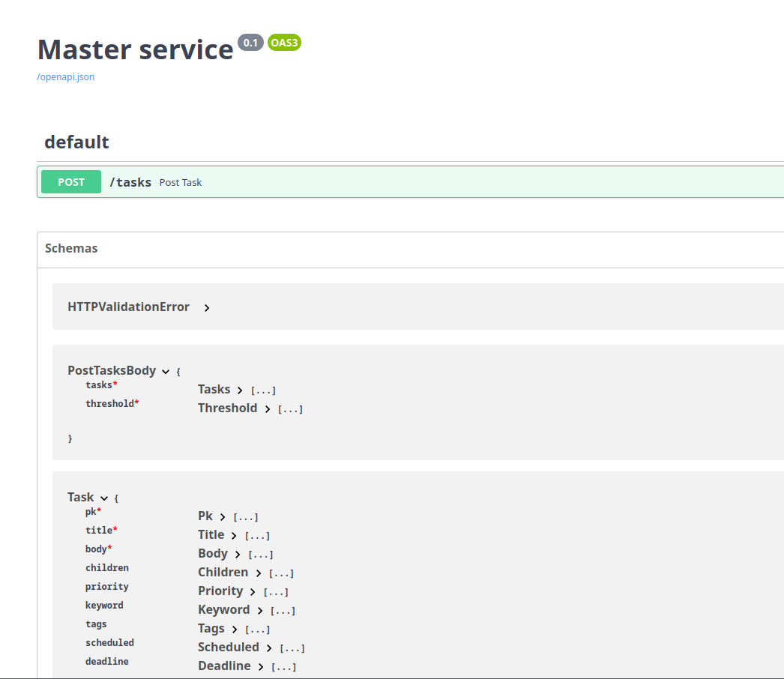Expand the Keyword property details
This screenshot has width=784, height=679.
(x=259, y=610)
